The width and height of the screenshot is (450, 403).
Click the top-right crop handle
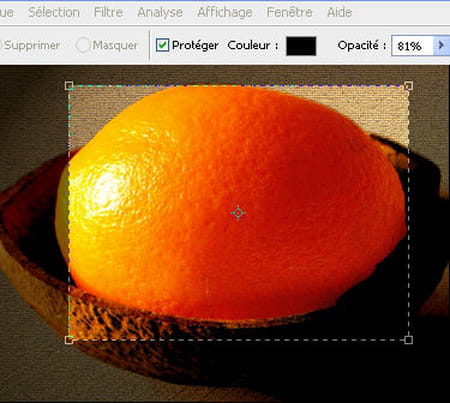pyautogui.click(x=409, y=86)
